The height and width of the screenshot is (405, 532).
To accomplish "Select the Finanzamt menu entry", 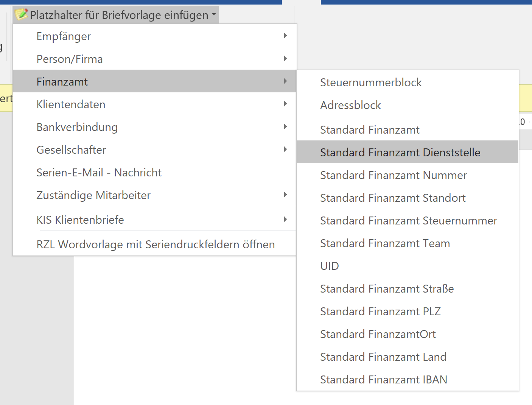I will [62, 82].
